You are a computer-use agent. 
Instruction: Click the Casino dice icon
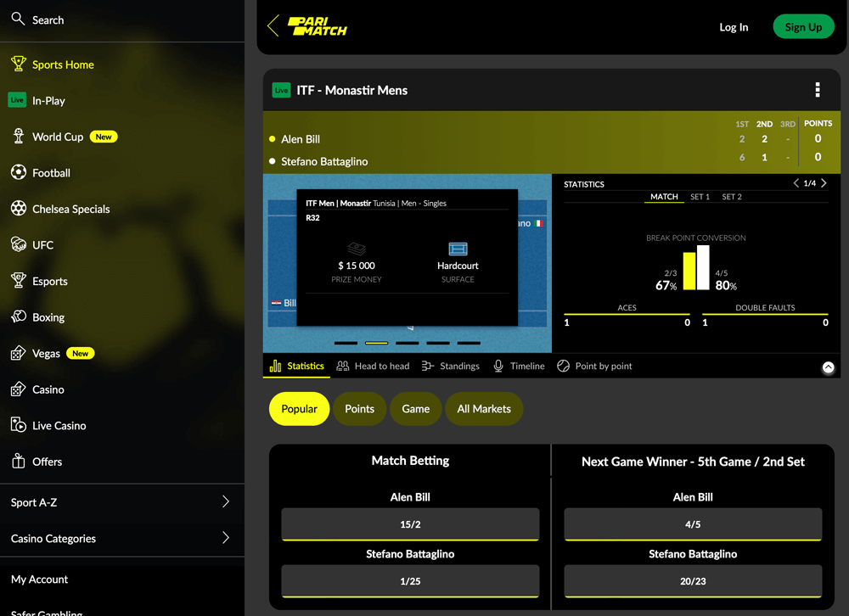click(19, 389)
